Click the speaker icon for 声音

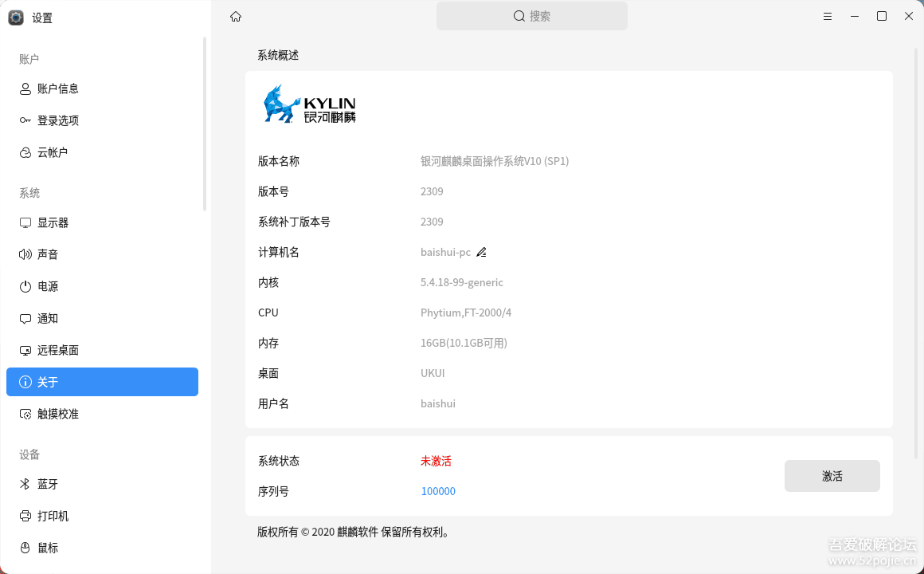(25, 254)
